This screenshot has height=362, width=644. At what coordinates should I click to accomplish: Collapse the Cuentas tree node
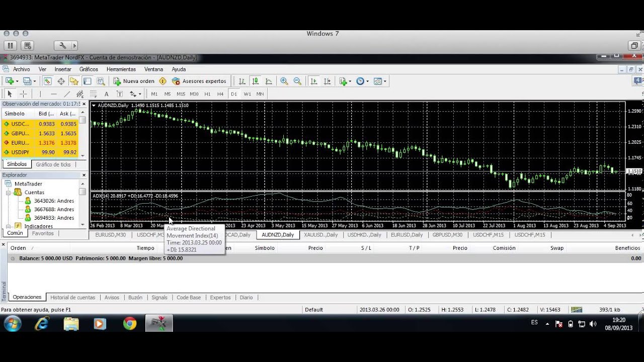(9, 192)
